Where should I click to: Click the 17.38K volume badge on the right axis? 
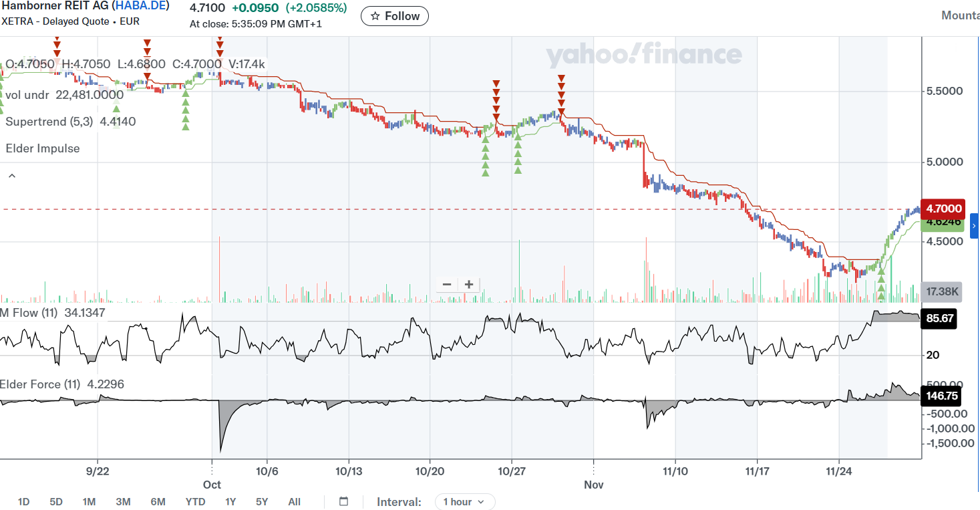pyautogui.click(x=942, y=292)
